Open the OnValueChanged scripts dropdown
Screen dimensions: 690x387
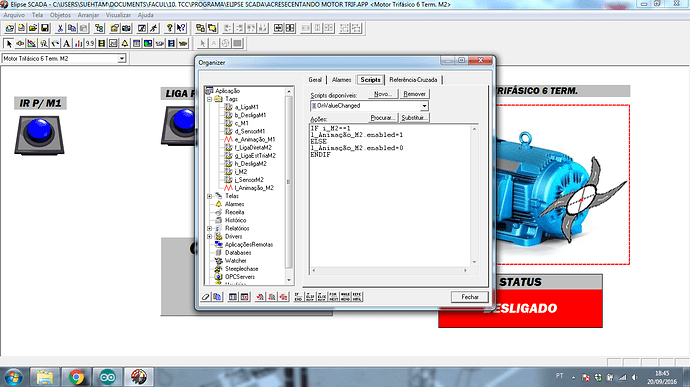pos(424,106)
